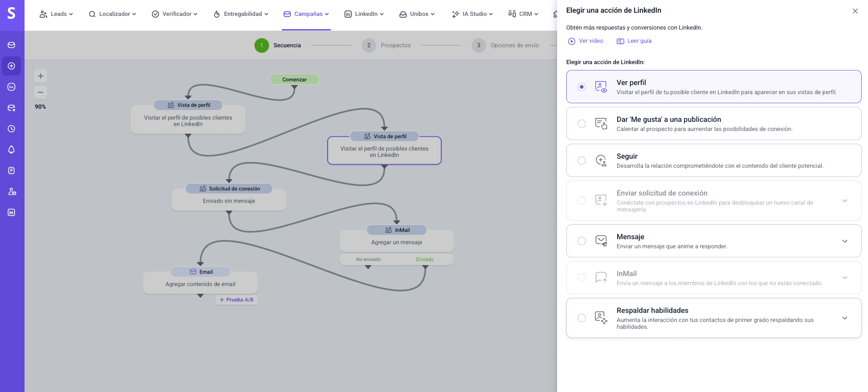Add a Prueba A/B variant
The width and height of the screenshot is (868, 392).
(x=236, y=300)
